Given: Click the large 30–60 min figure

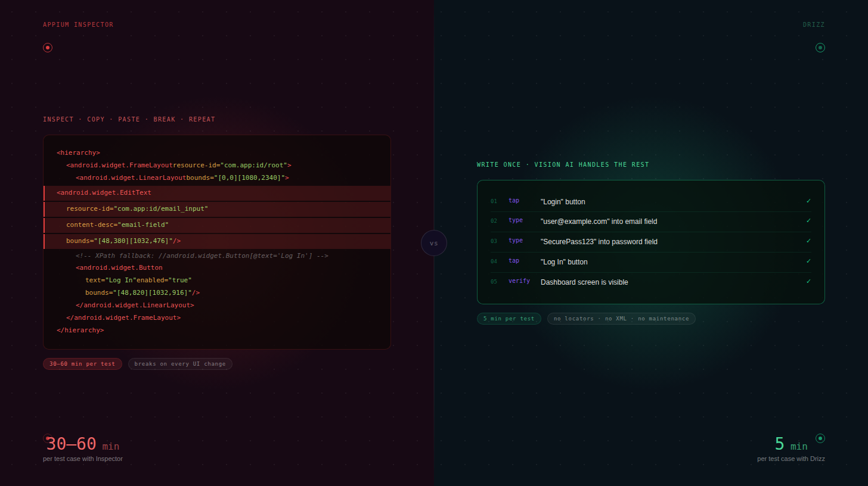Looking at the screenshot, I should click(83, 444).
